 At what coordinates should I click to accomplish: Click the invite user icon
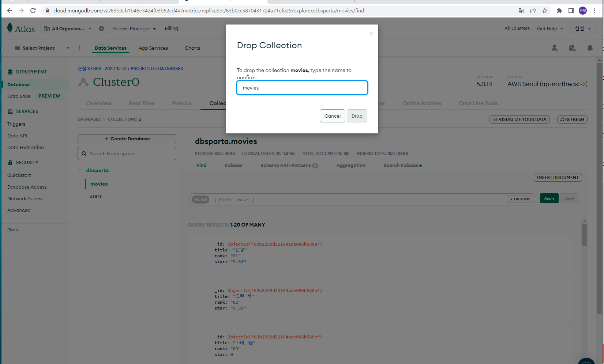pyautogui.click(x=555, y=48)
